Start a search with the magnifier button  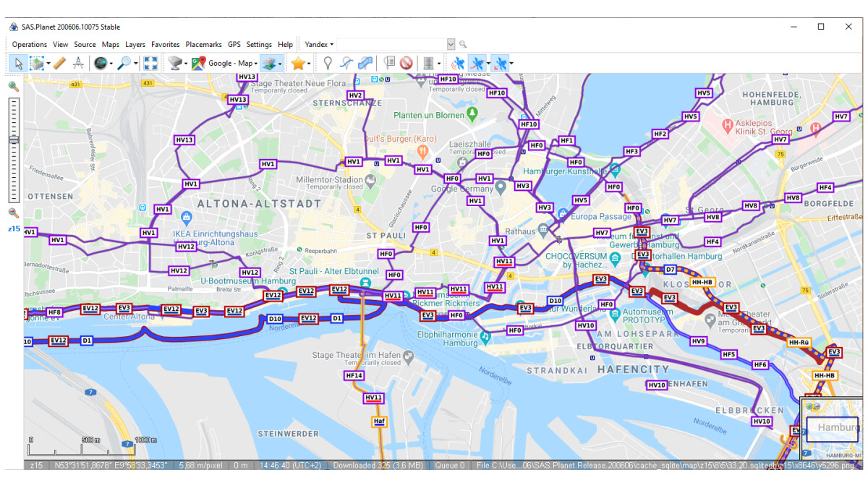point(463,44)
